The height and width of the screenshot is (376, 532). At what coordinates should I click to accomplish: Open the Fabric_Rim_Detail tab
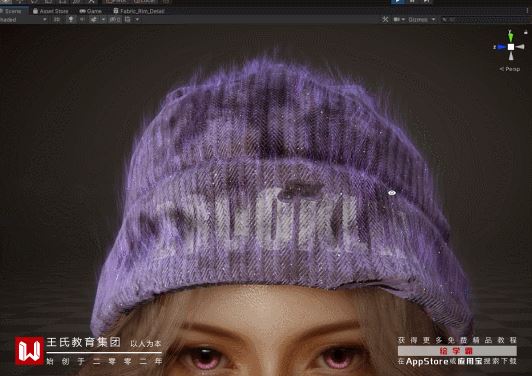pyautogui.click(x=139, y=11)
